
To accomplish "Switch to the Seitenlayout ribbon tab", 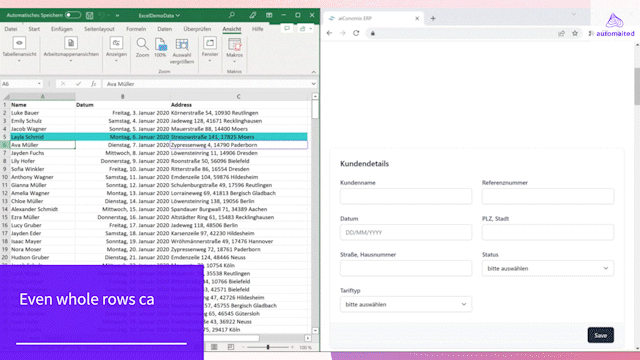I will (99, 29).
